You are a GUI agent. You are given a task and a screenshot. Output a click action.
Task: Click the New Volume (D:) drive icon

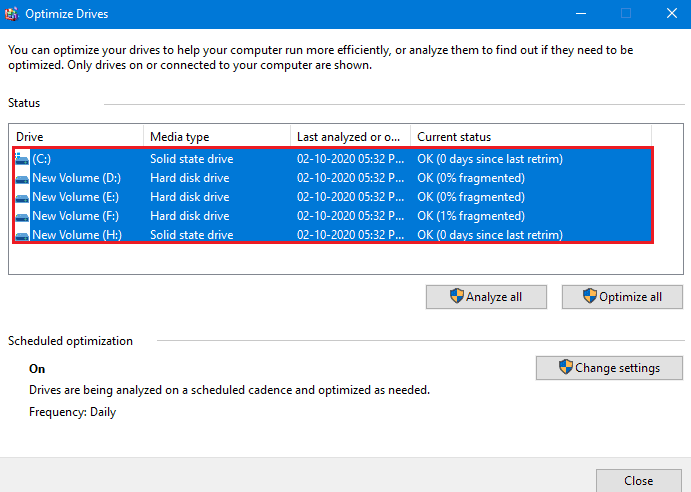(22, 179)
